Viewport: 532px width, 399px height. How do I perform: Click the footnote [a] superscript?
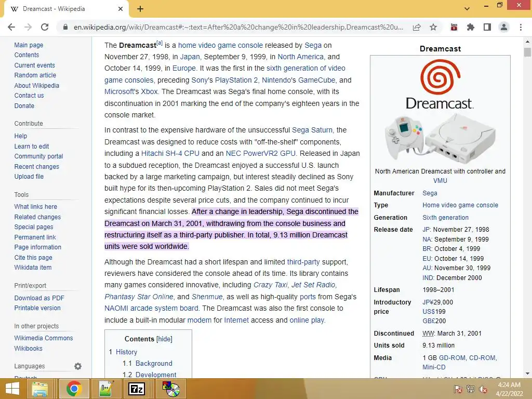click(x=159, y=43)
